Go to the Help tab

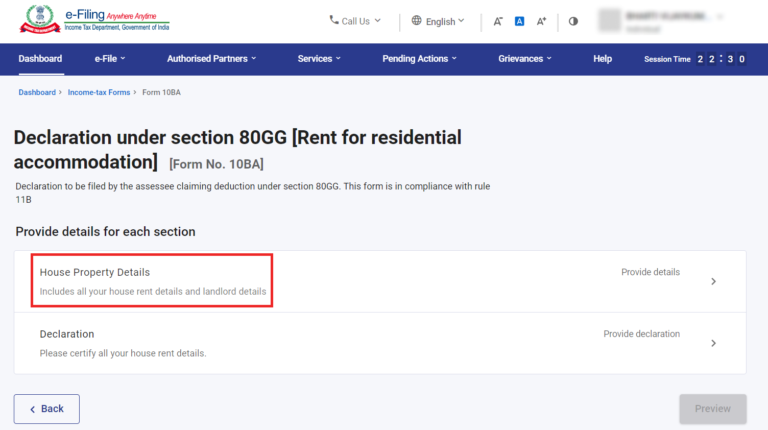coord(602,59)
